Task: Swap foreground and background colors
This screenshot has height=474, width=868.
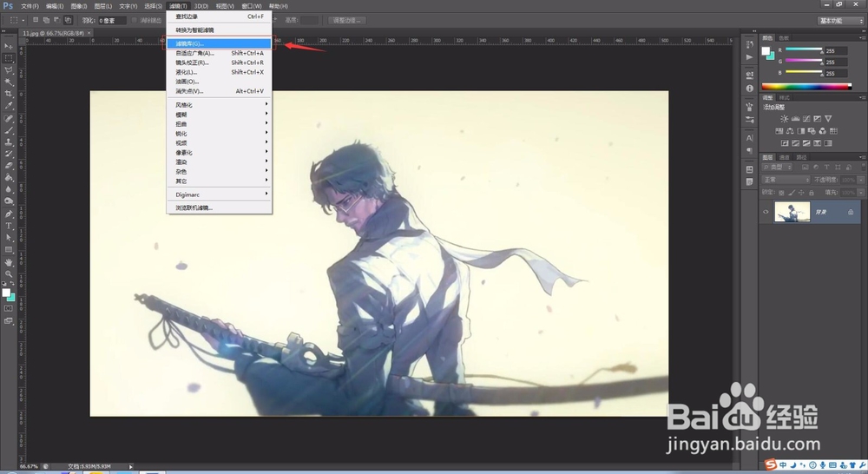Action: click(x=13, y=285)
